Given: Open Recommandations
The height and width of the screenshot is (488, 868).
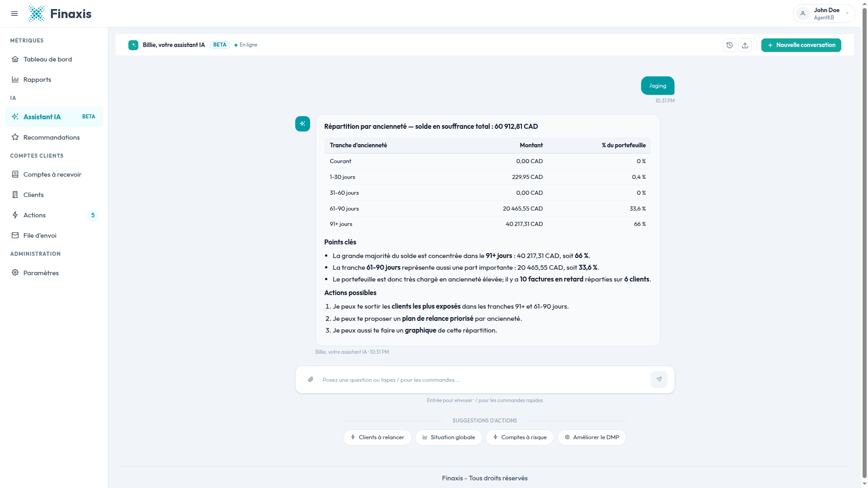Looking at the screenshot, I should tap(54, 137).
